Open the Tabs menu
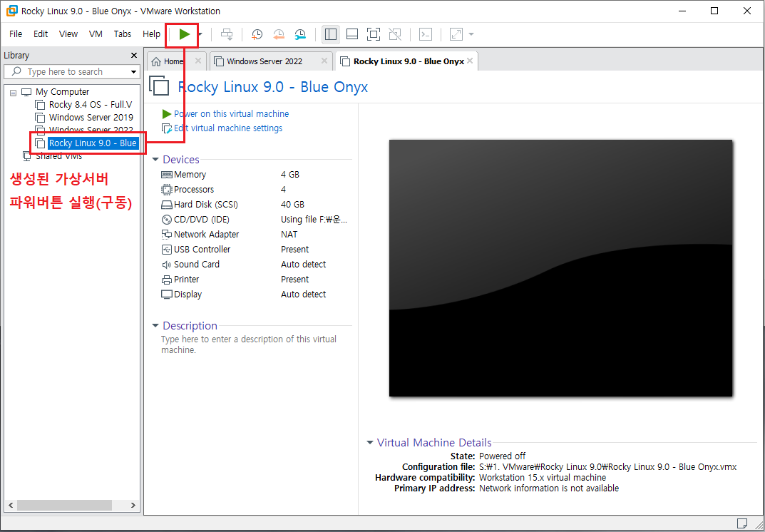This screenshot has width=765, height=532. click(123, 34)
